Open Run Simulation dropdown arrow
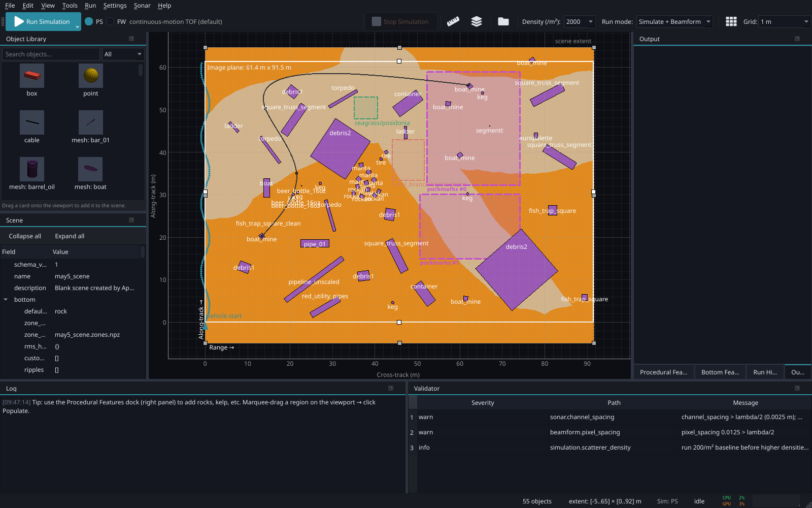The width and height of the screenshot is (812, 508). [x=78, y=26]
